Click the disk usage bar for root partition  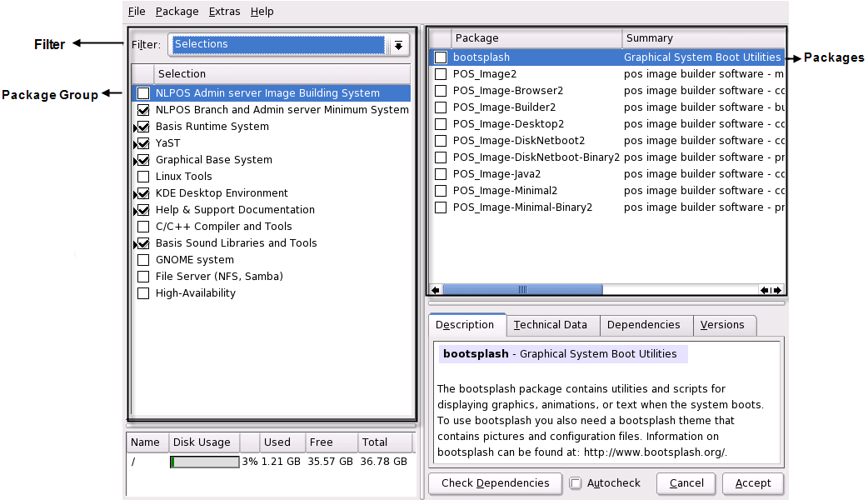205,460
